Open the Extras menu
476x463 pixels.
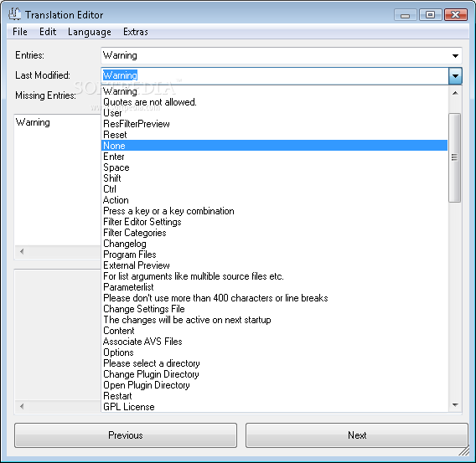tap(136, 32)
